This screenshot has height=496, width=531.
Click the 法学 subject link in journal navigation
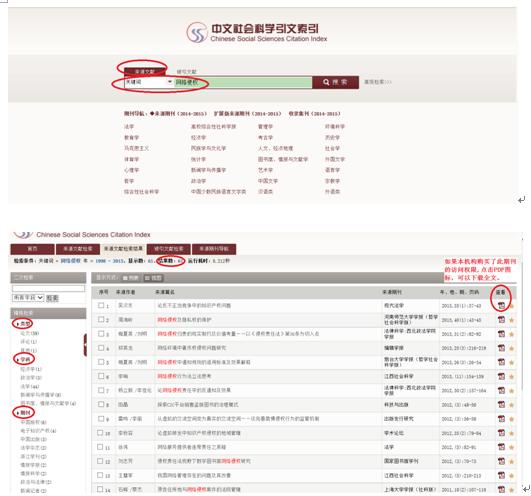tap(129, 127)
